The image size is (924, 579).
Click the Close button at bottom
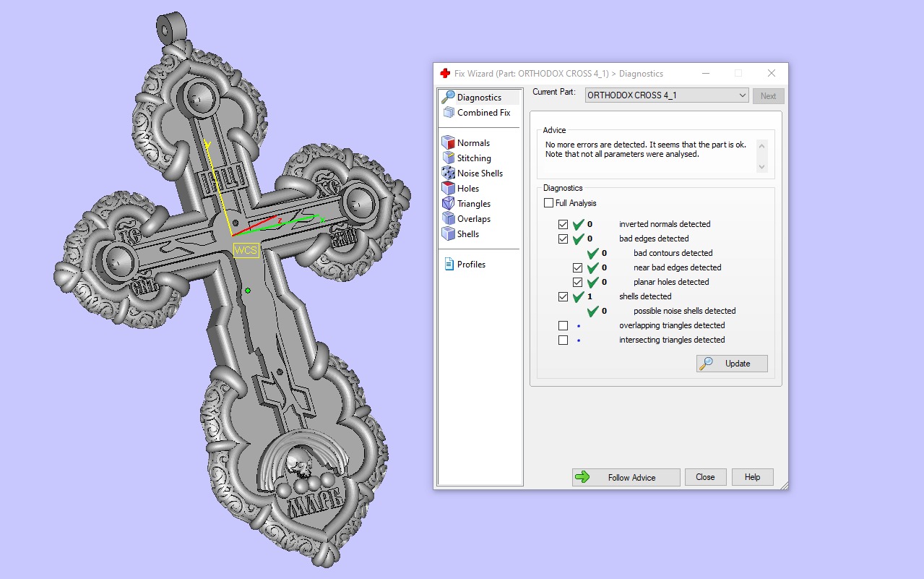(705, 477)
